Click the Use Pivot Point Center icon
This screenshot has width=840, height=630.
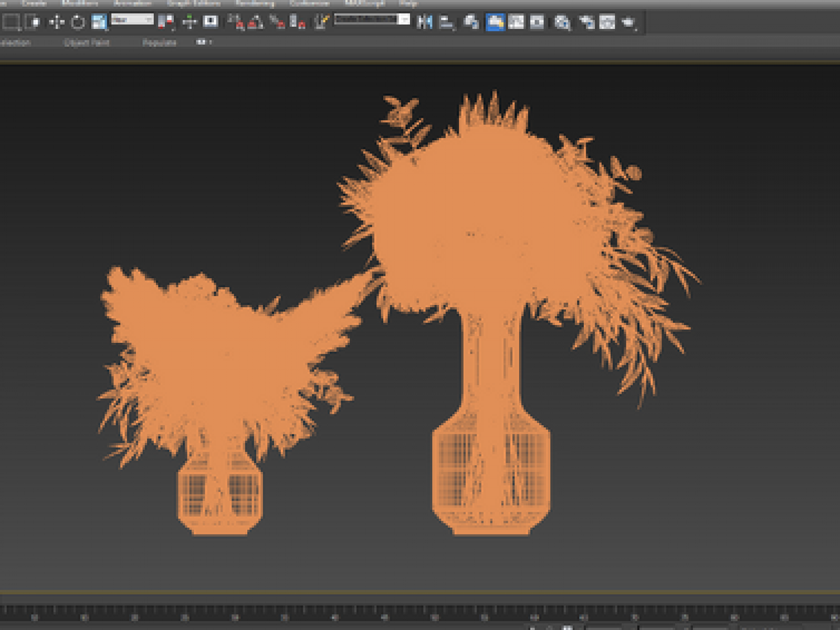pos(166,22)
